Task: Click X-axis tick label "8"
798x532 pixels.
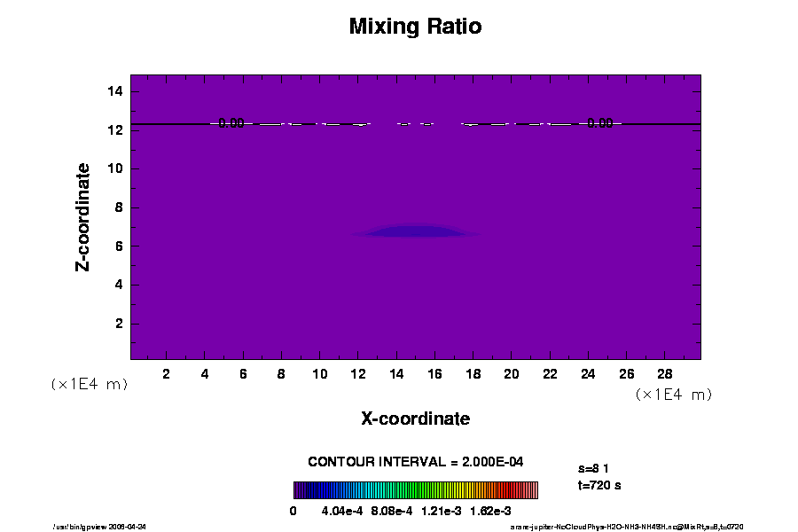Action: [281, 374]
